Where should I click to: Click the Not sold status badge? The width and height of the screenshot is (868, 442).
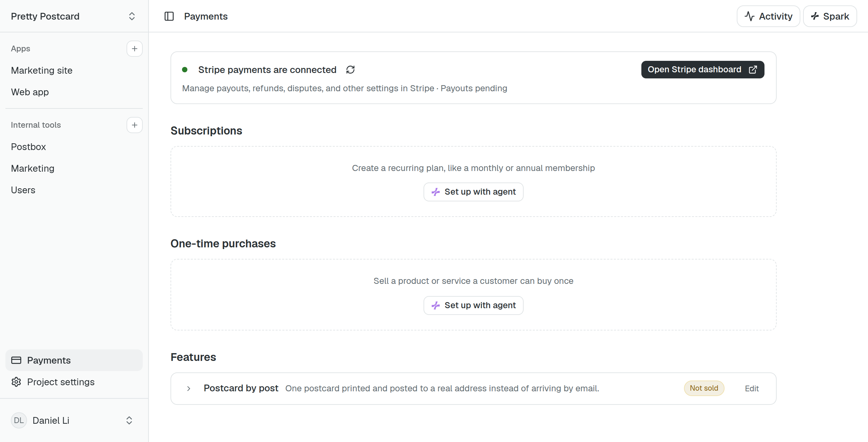pos(704,388)
